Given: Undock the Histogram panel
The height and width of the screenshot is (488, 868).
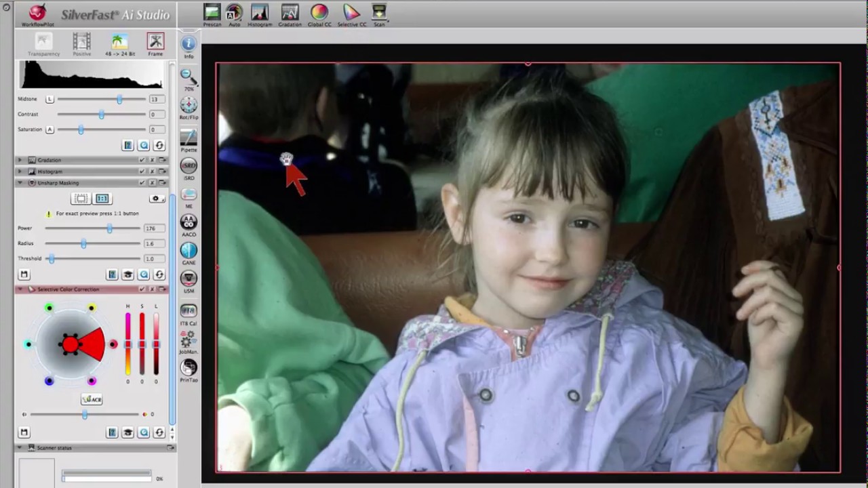Looking at the screenshot, I should pos(163,171).
